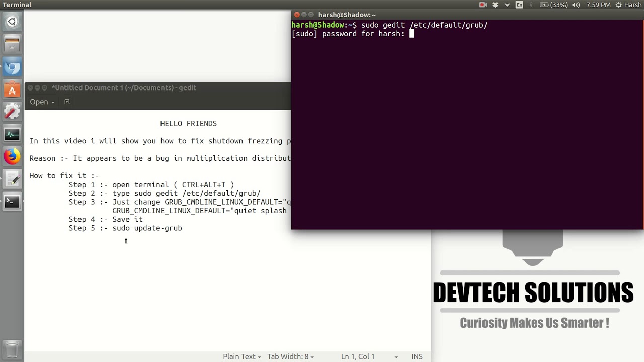The height and width of the screenshot is (362, 644).
Task: Click the Step 3 Just change line
Action: [x=180, y=202]
